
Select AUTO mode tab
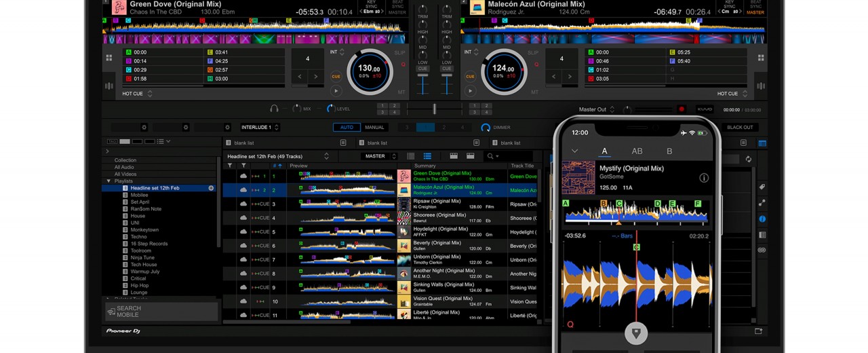click(x=347, y=127)
